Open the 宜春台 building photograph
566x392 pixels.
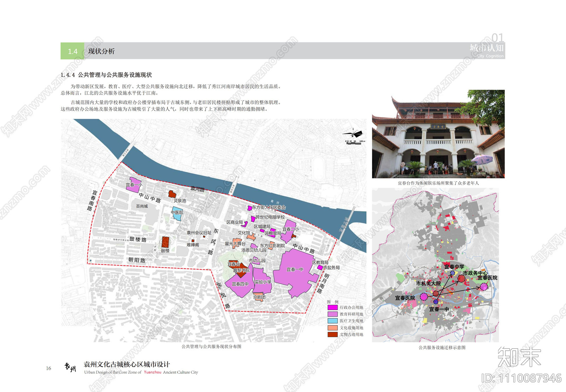[x=438, y=134]
